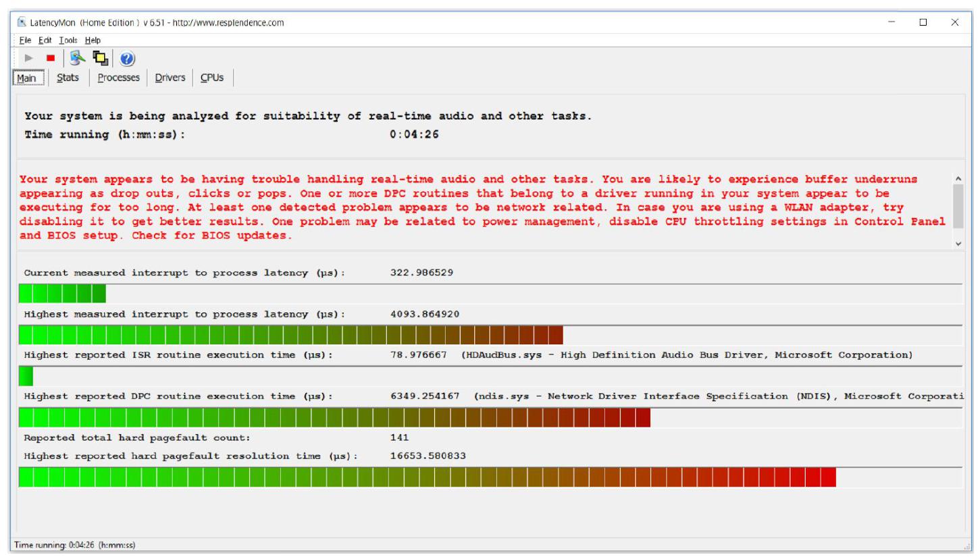980x559 pixels.
Task: Select the Main tab
Action: click(26, 78)
